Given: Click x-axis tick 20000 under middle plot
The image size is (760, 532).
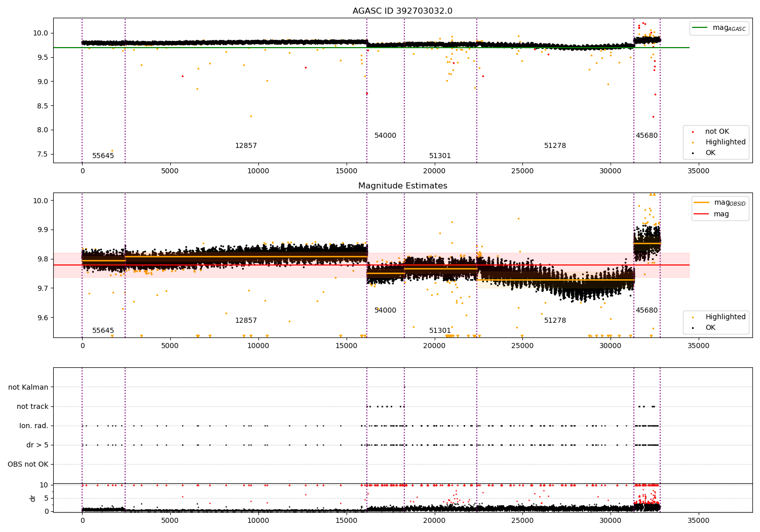Looking at the screenshot, I should [x=434, y=346].
